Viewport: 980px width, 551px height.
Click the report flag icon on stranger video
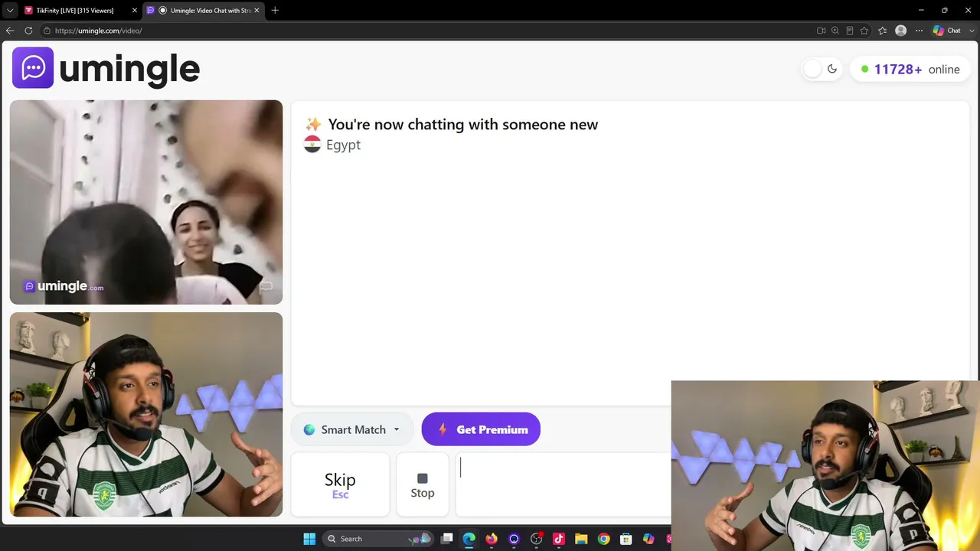(x=266, y=287)
